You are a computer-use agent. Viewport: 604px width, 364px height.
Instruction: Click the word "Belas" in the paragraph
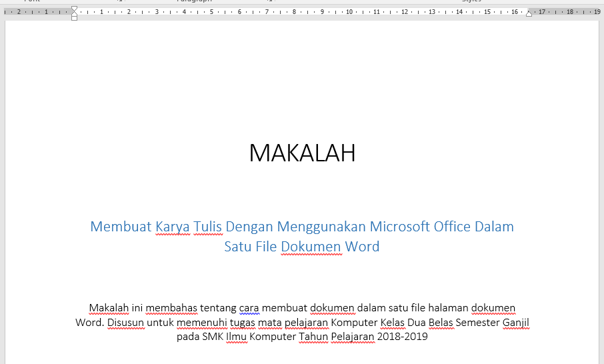(x=441, y=323)
